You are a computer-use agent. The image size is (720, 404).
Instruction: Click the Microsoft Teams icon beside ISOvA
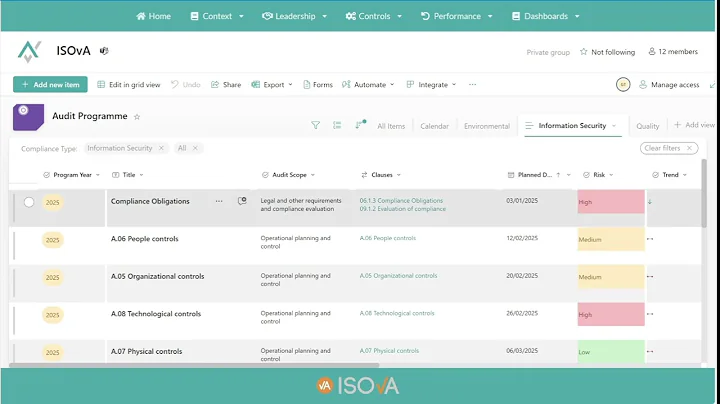point(103,50)
